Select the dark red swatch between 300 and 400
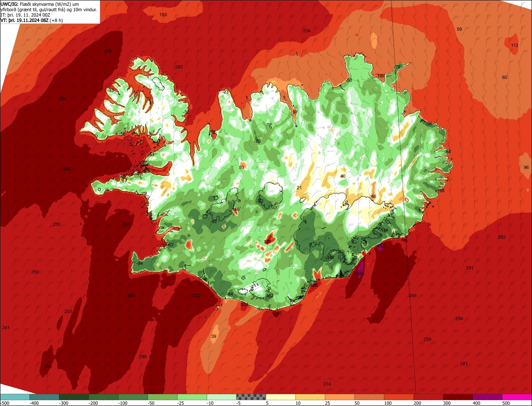This screenshot has width=532, height=406. 458,397
